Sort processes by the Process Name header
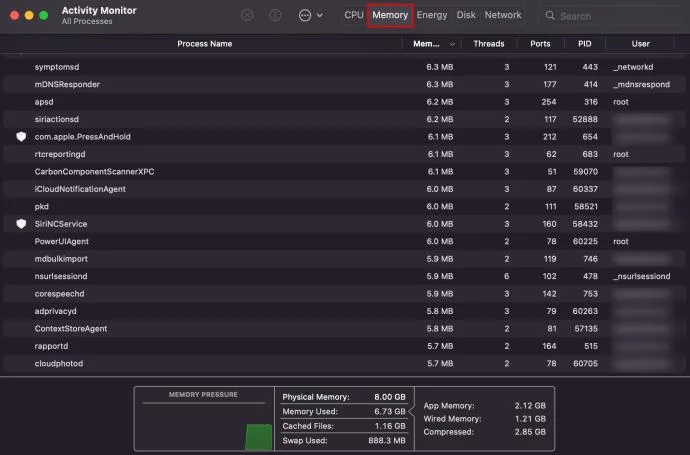690x455 pixels. tap(205, 44)
